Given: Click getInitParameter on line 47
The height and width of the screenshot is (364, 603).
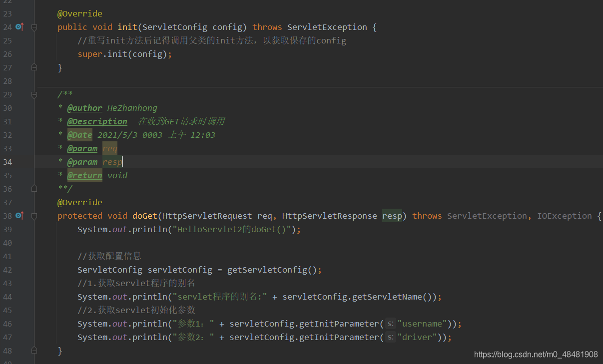Looking at the screenshot, I should point(339,337).
